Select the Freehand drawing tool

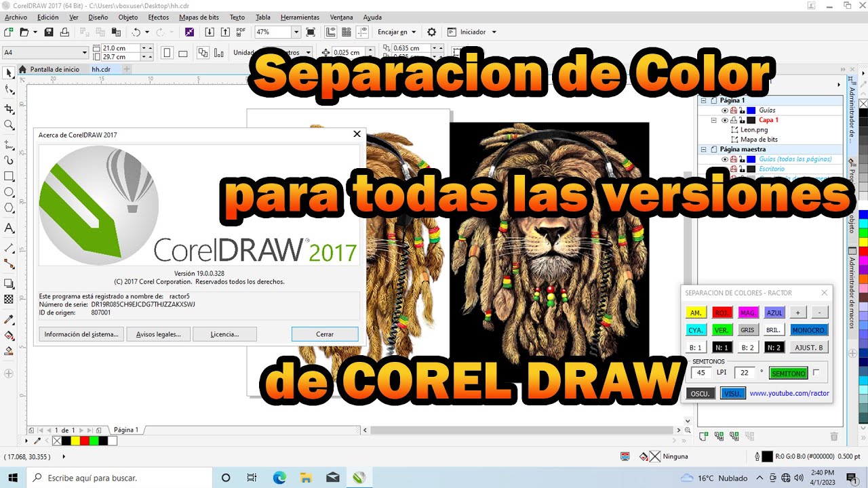point(9,144)
